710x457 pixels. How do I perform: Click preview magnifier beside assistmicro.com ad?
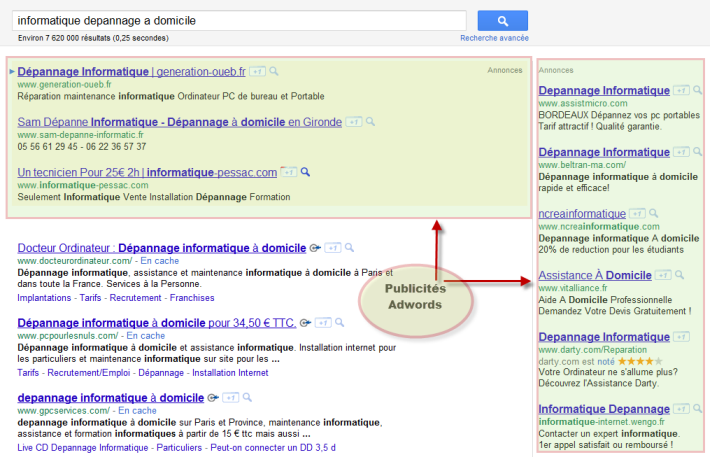[697, 90]
